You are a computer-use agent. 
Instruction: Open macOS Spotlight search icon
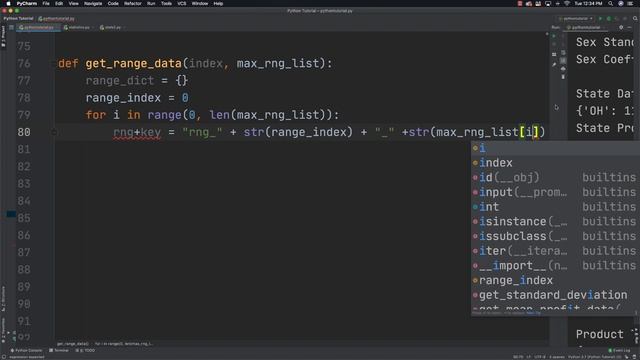click(610, 3)
